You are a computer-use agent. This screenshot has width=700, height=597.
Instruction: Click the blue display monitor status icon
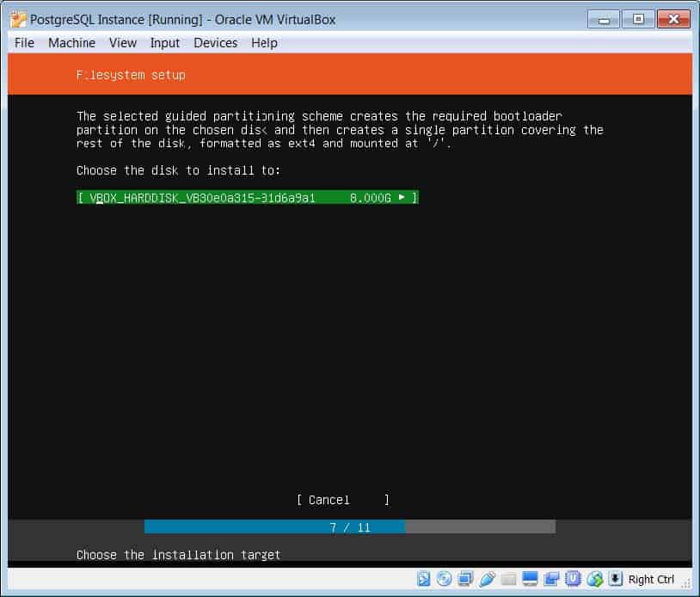click(x=530, y=579)
